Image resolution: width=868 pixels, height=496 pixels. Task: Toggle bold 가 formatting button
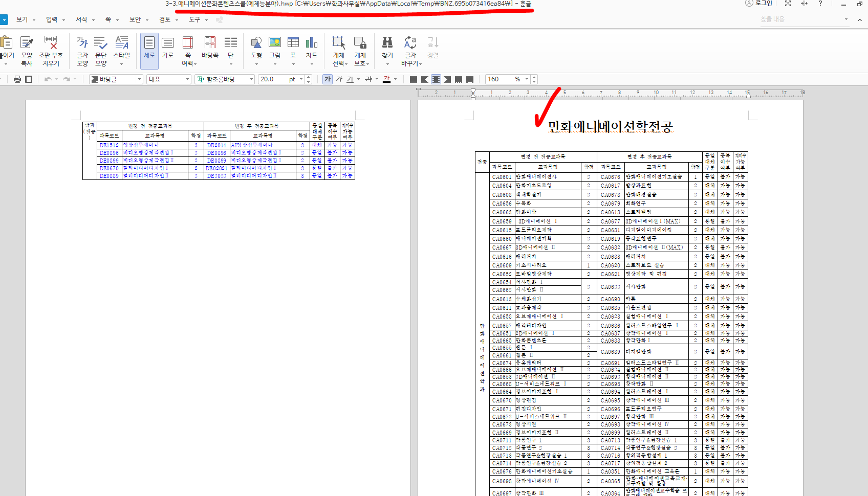click(x=328, y=79)
